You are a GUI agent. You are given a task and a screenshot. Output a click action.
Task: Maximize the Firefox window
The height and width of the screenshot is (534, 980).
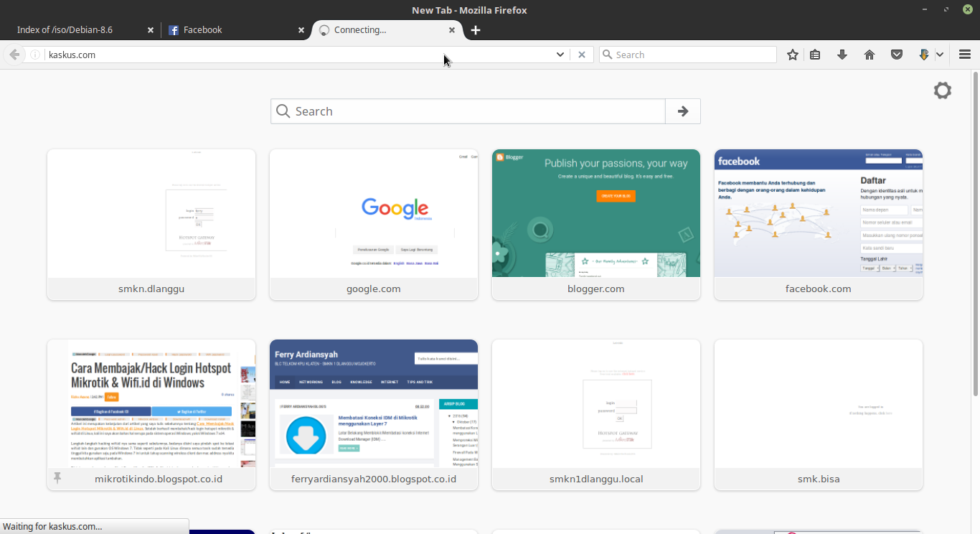tap(946, 9)
